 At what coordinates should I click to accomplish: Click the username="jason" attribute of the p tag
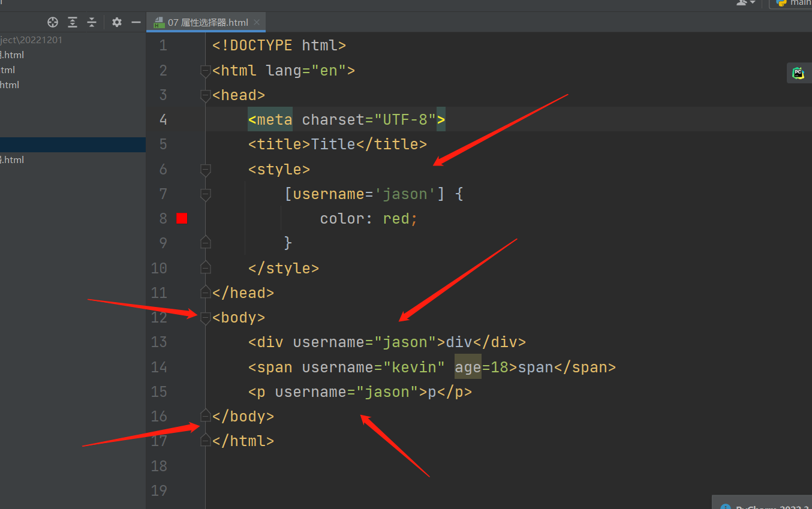click(x=347, y=391)
